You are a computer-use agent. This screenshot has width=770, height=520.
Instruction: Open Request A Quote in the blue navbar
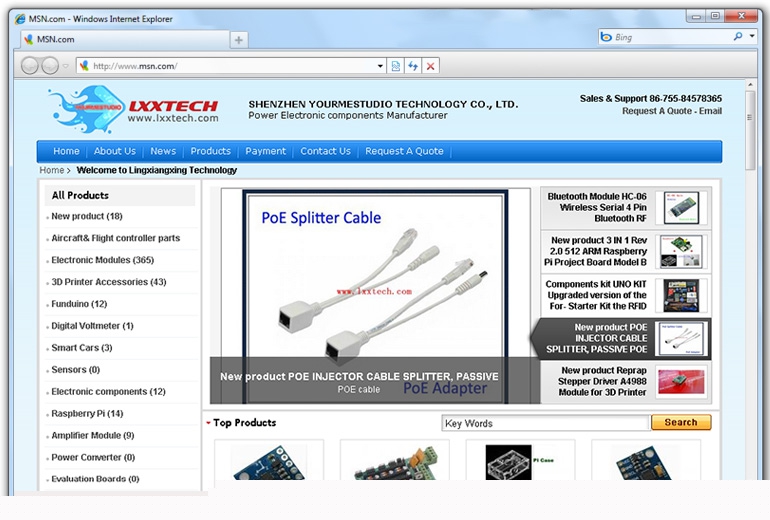click(404, 151)
